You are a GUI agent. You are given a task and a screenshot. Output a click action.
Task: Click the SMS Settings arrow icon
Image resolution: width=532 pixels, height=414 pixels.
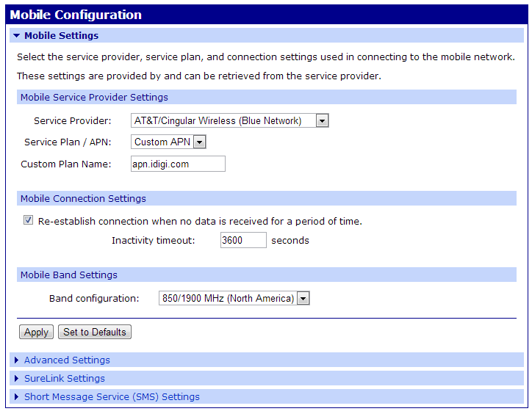coord(16,397)
